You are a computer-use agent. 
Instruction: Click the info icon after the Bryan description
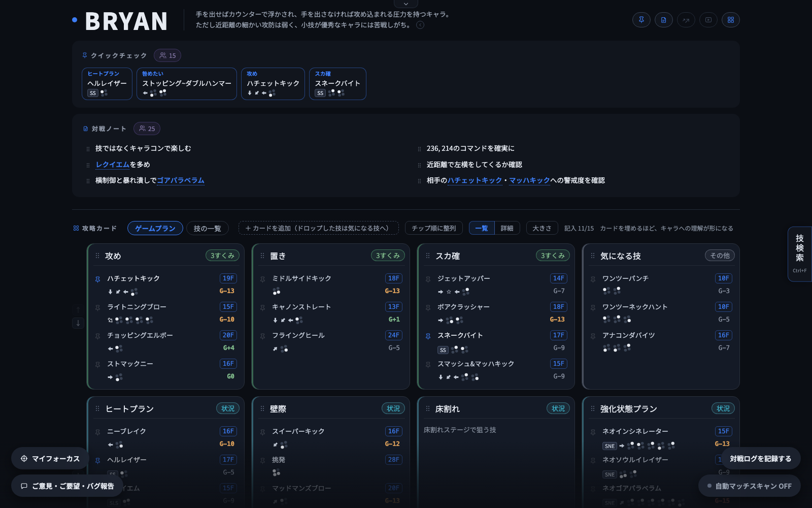coord(420,25)
